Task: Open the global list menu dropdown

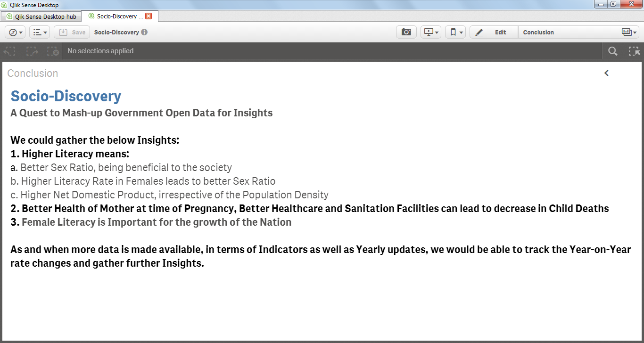Action: coord(40,32)
